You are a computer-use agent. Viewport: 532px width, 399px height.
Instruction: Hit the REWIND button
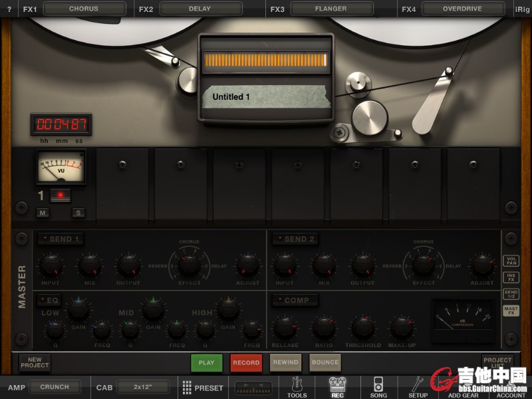286,362
